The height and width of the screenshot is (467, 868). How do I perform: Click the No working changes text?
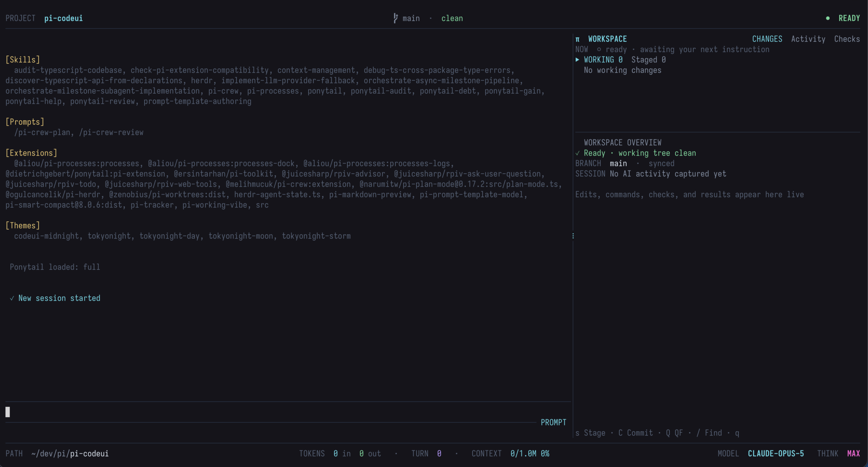click(x=622, y=70)
